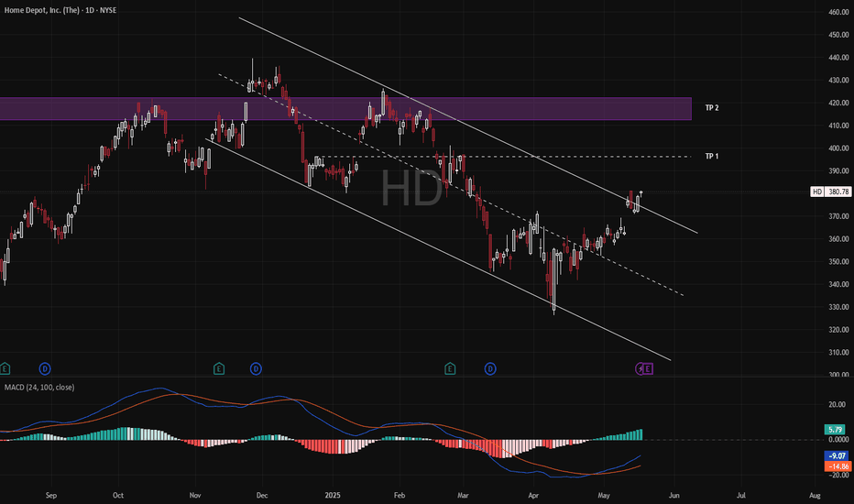Screen dimensions: 854x504
Task: Click the Nov label on time axis
Action: (195, 495)
